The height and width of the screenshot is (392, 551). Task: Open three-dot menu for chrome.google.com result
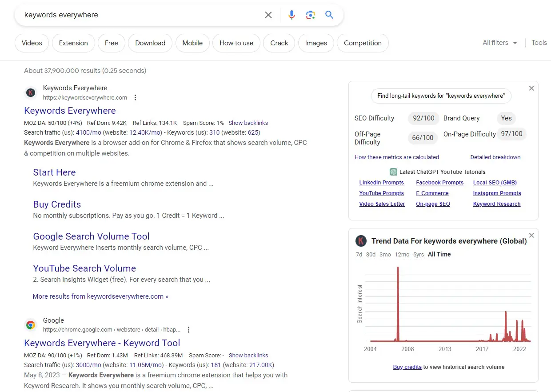click(189, 330)
